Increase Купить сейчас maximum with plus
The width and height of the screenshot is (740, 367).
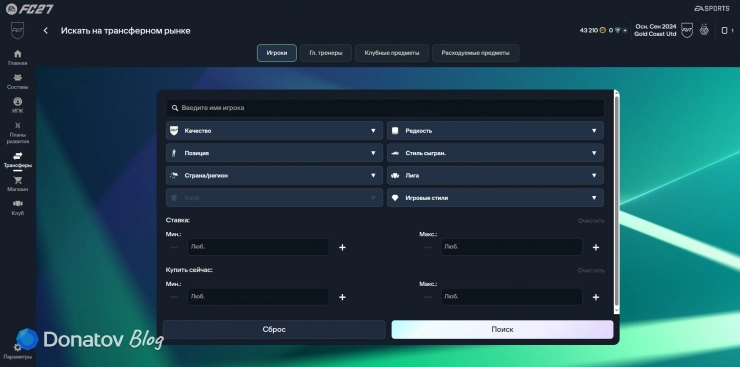(596, 297)
